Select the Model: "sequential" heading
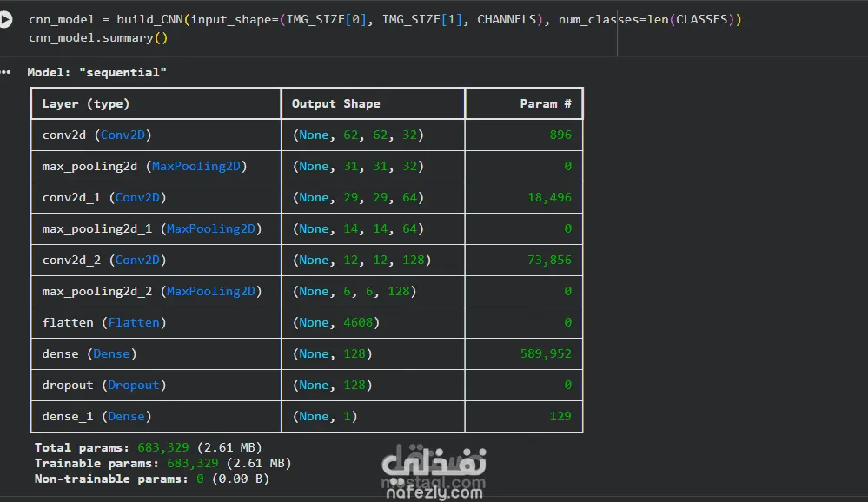This screenshot has width=868, height=502. tap(96, 72)
